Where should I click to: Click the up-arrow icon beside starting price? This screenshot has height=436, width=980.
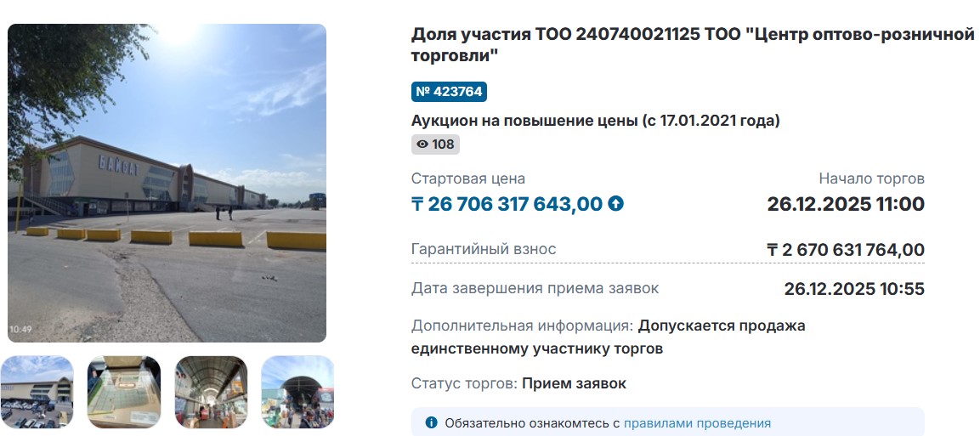[x=616, y=204]
